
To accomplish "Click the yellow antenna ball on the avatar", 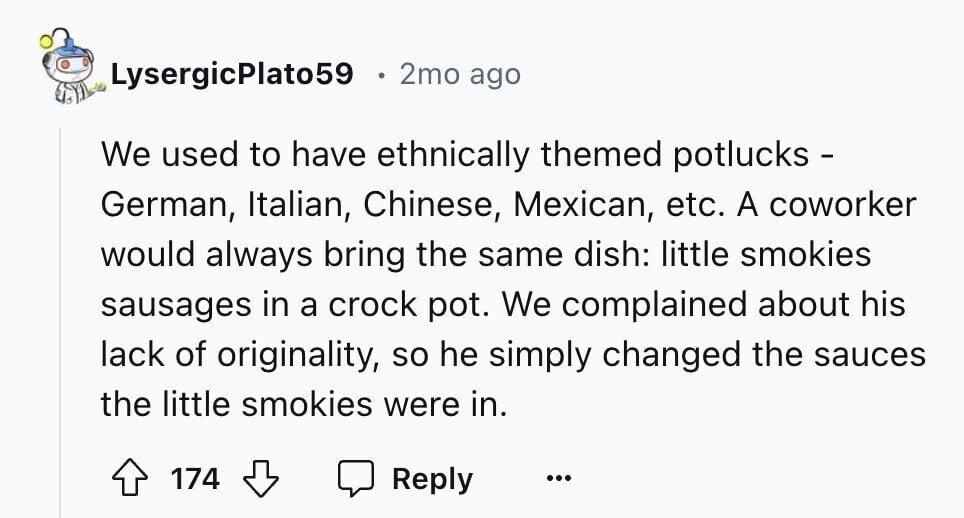I will pyautogui.click(x=46, y=41).
